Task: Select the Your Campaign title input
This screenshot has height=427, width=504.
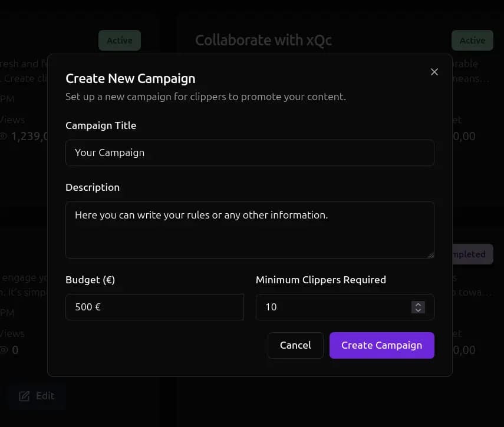Action: point(250,153)
